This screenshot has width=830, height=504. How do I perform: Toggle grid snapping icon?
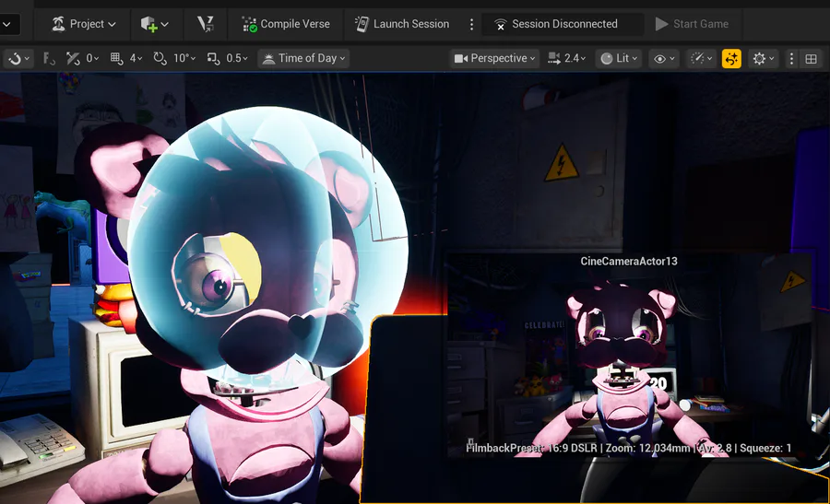(x=117, y=58)
